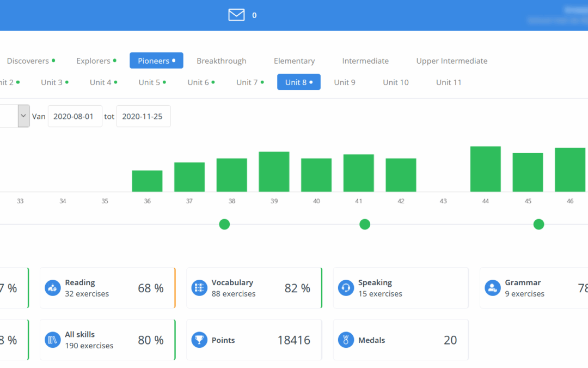Click the Points trophy icon

pyautogui.click(x=199, y=340)
